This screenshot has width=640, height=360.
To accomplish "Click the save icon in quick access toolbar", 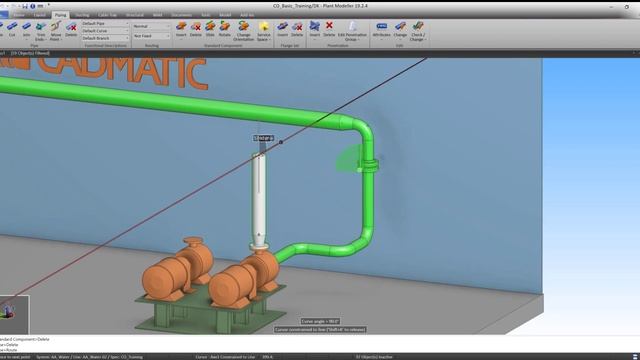I will point(25,6).
